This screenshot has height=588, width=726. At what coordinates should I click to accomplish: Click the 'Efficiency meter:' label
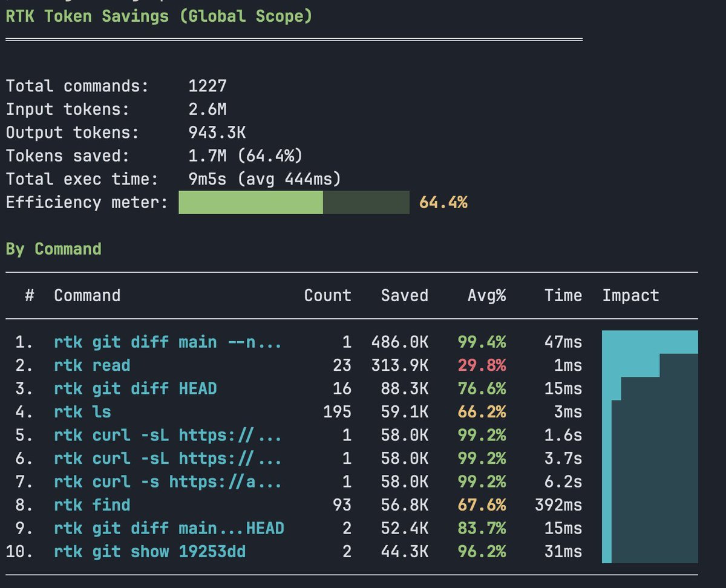click(x=87, y=202)
